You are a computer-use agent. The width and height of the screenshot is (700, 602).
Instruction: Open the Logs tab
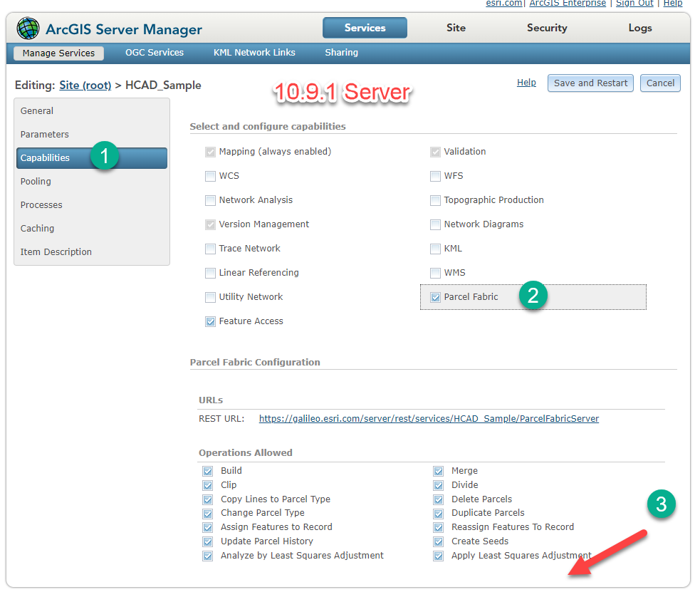(640, 28)
